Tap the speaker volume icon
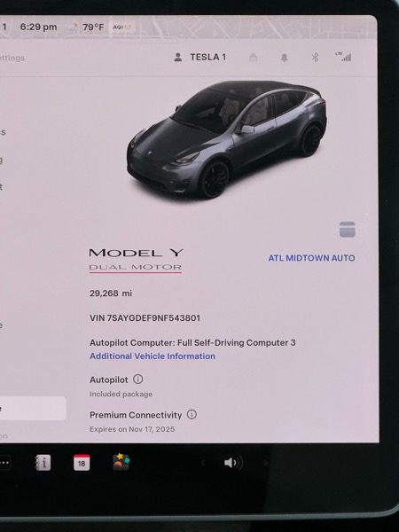The height and width of the screenshot is (532, 399). pyautogui.click(x=233, y=463)
